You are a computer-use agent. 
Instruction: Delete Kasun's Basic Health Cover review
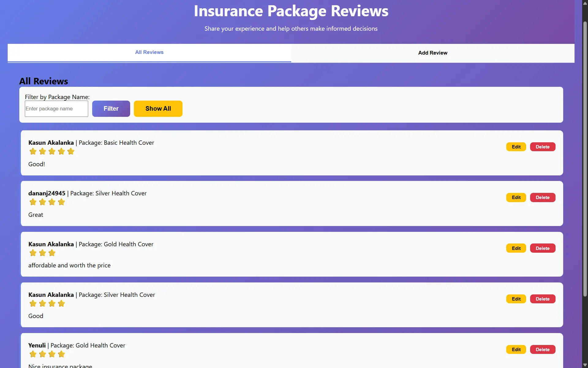542,147
